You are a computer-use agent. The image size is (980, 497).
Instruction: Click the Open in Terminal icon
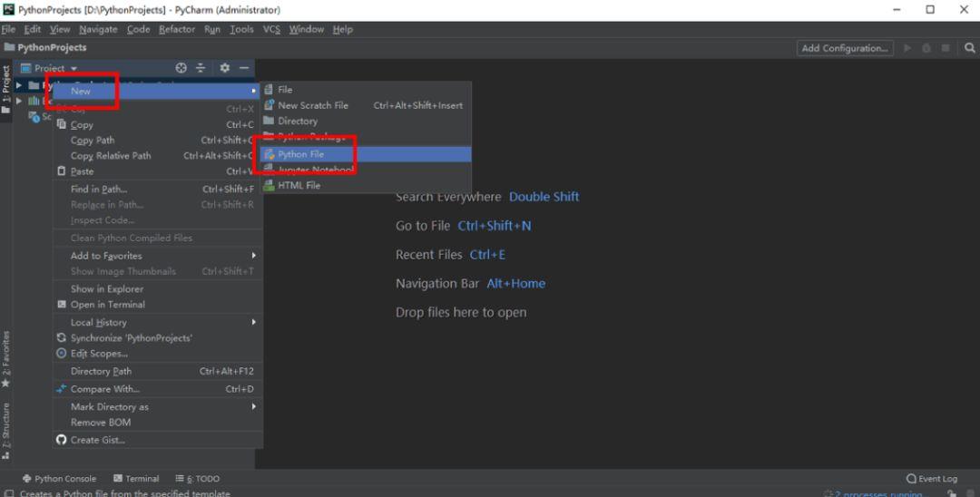tap(62, 304)
